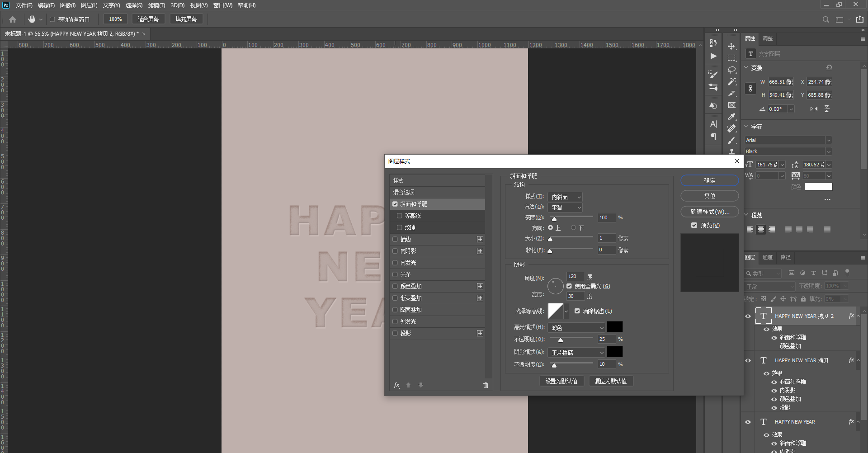Click the 阴影模式 shadow color swatch
Image resolution: width=868 pixels, height=453 pixels.
[614, 352]
